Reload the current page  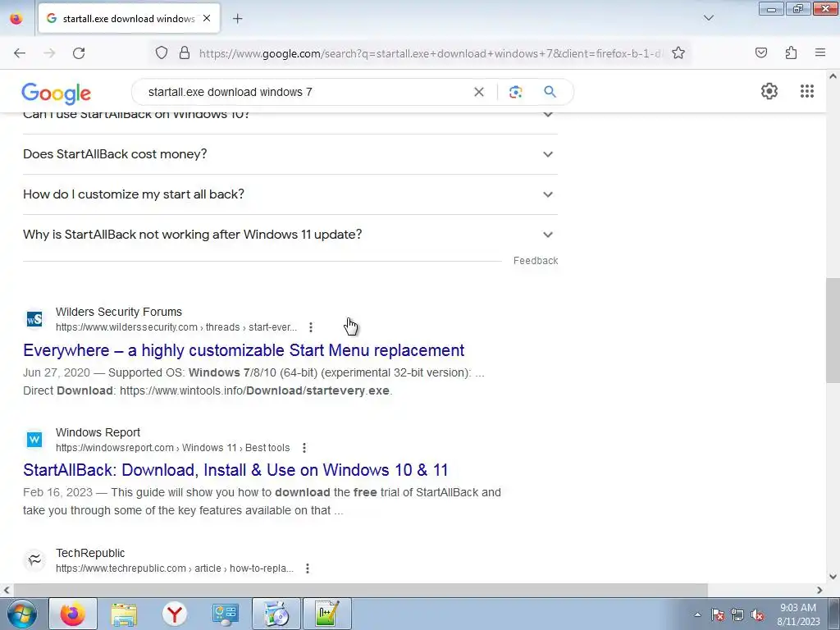click(79, 53)
